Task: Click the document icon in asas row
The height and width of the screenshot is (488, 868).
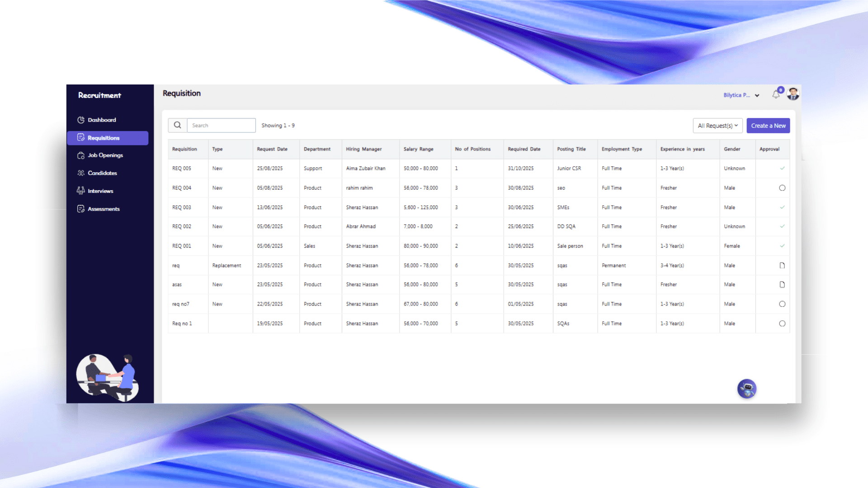Action: [x=782, y=285]
